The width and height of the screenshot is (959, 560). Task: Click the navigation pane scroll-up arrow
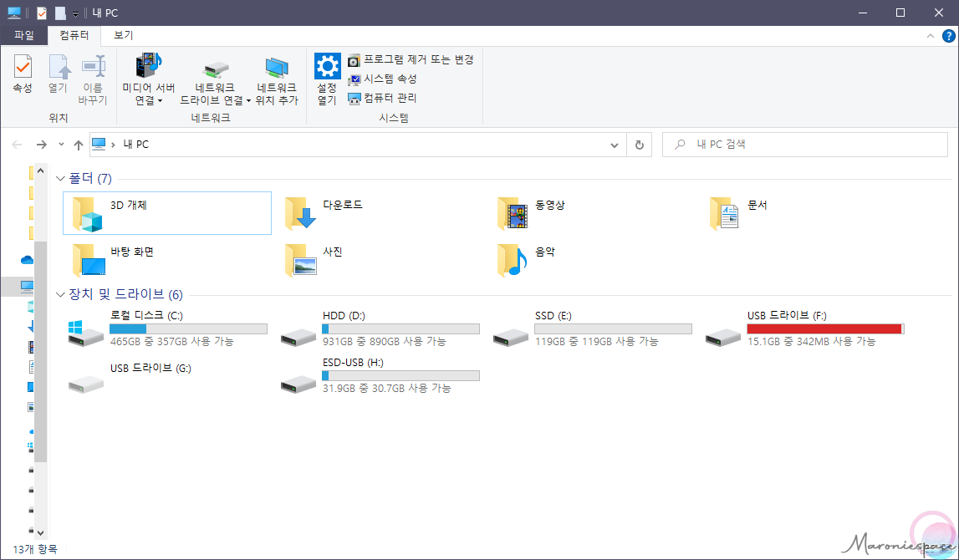click(40, 171)
